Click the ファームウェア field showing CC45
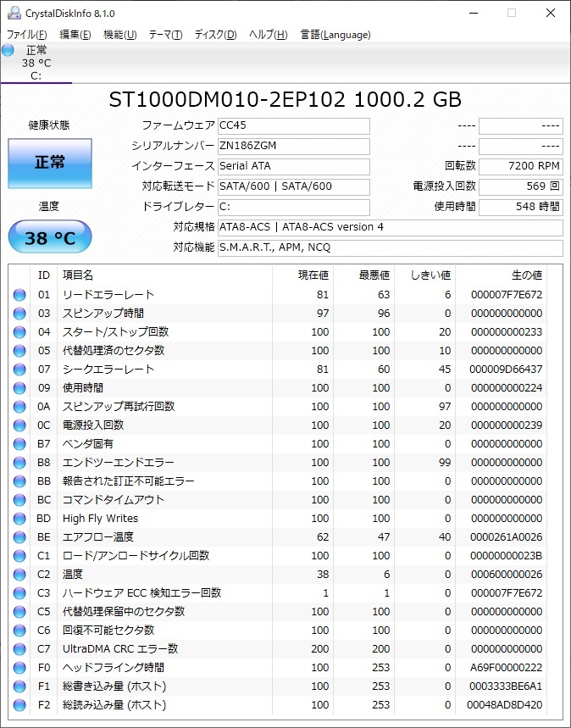This screenshot has height=728, width=571. pyautogui.click(x=293, y=125)
